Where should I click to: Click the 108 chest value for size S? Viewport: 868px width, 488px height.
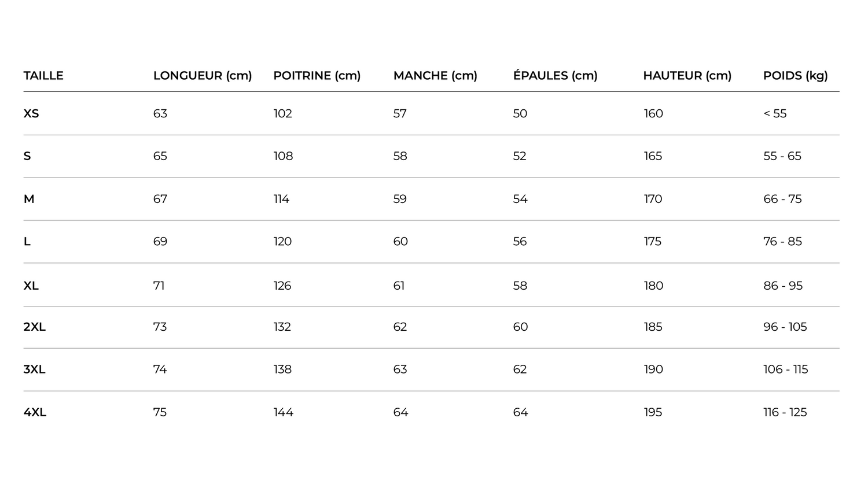pyautogui.click(x=283, y=156)
